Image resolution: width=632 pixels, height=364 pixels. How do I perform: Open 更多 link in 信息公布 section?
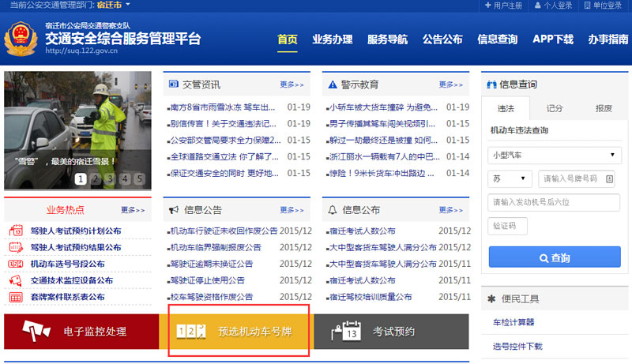pos(451,210)
